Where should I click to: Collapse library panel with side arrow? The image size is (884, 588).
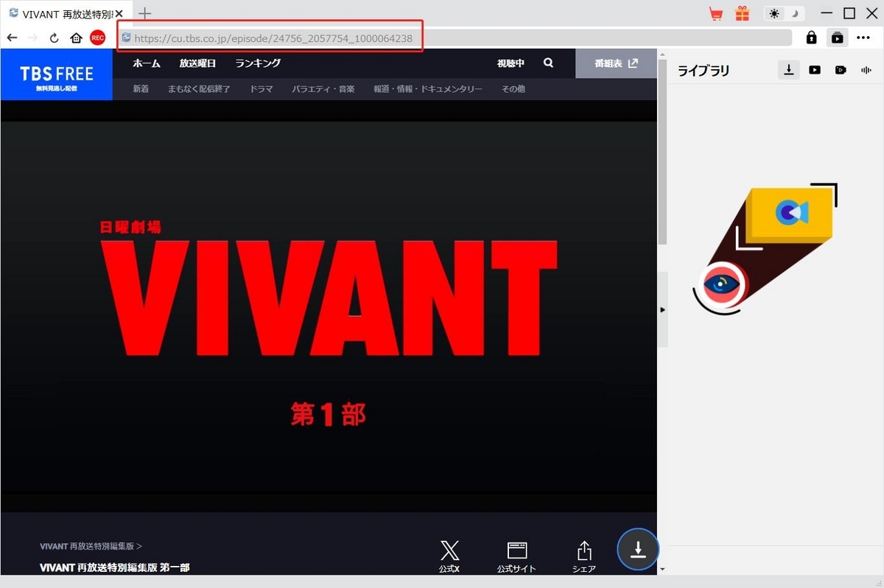pyautogui.click(x=662, y=309)
